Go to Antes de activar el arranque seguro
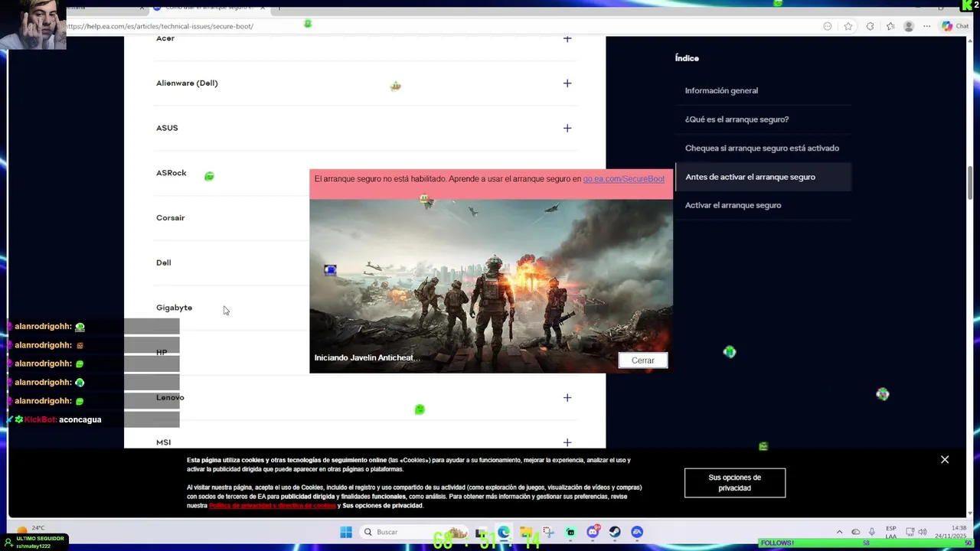 (750, 177)
